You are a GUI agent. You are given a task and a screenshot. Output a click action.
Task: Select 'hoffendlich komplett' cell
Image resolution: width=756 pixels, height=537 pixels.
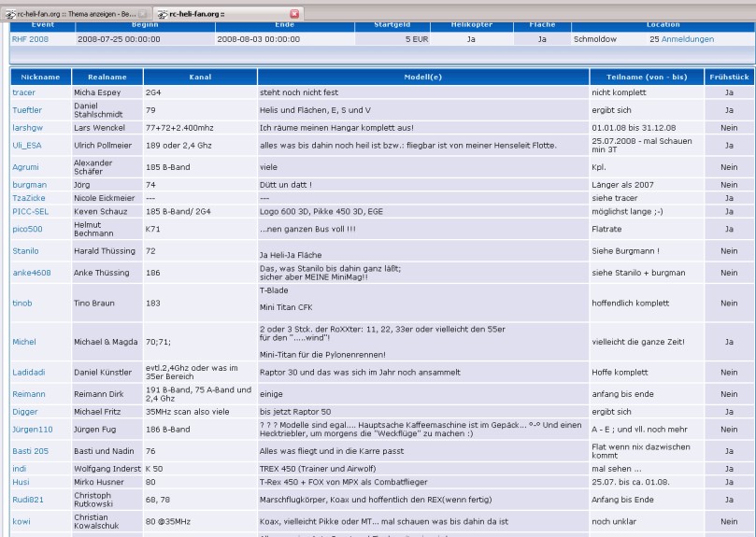click(630, 303)
